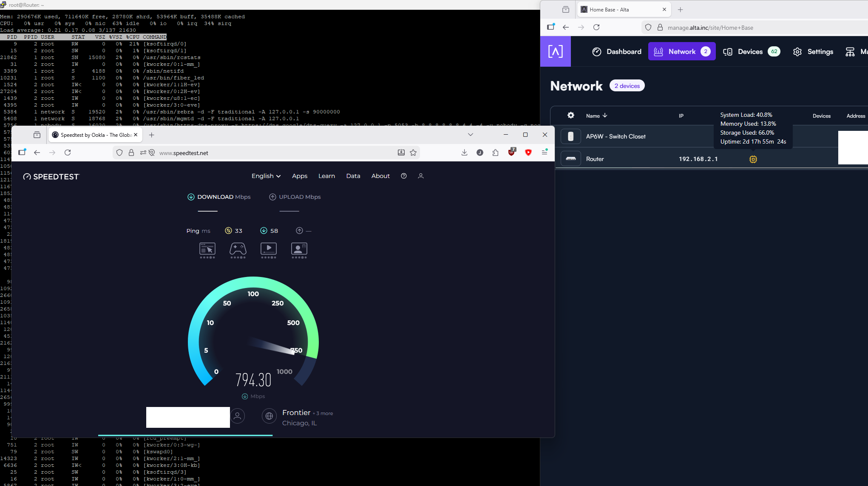Click the Frontier server name link
Screen dimensions: 868x486
coord(296,413)
